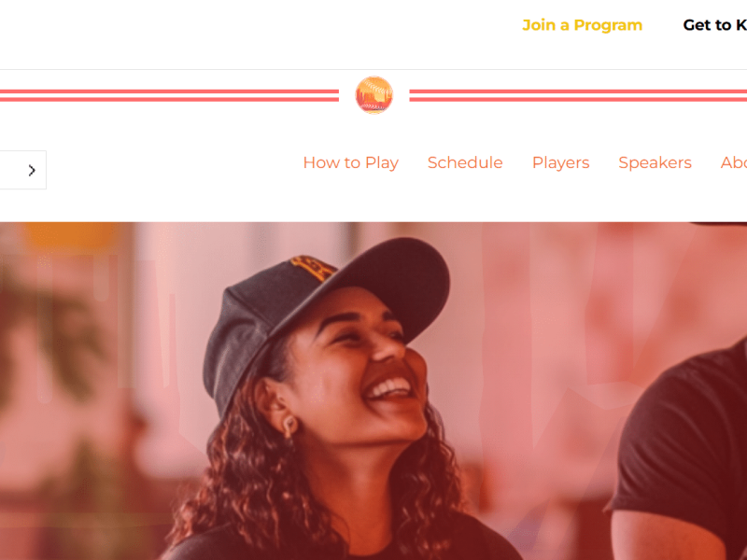Click the woman's earring in the photo

coord(289,426)
